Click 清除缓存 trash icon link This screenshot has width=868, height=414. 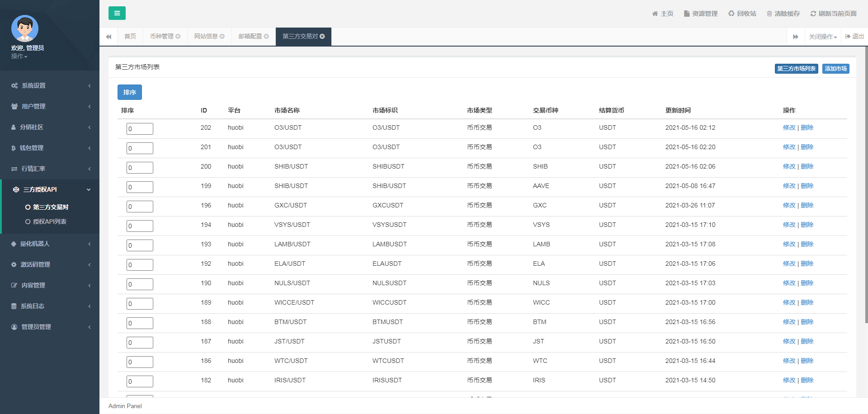pyautogui.click(x=783, y=14)
